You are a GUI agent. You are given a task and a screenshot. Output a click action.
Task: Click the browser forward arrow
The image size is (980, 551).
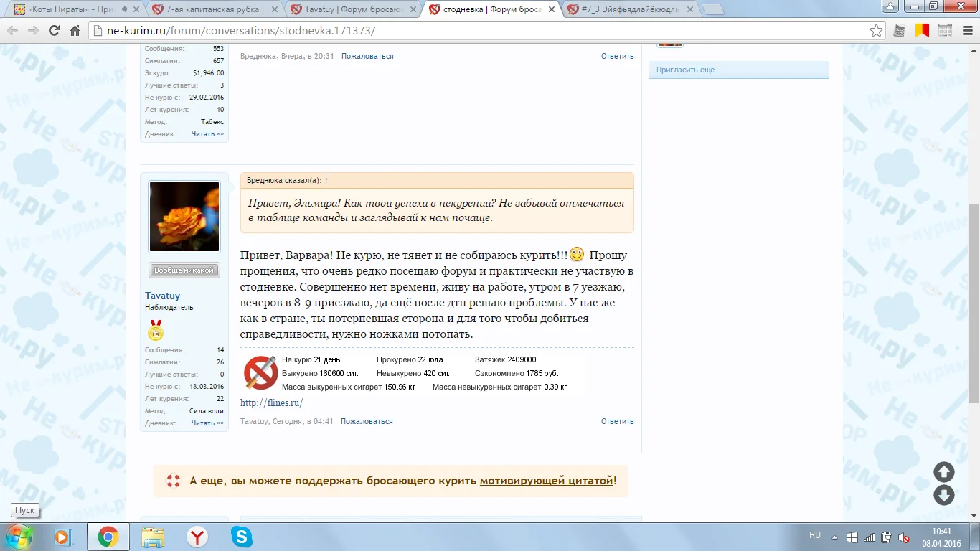[33, 31]
